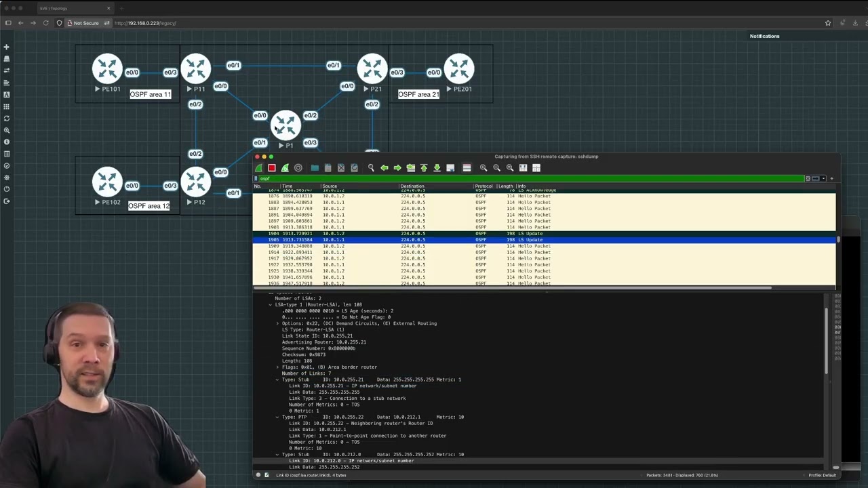The image size is (868, 488).
Task: Sort packets by the Protocol column header
Action: pyautogui.click(x=484, y=186)
